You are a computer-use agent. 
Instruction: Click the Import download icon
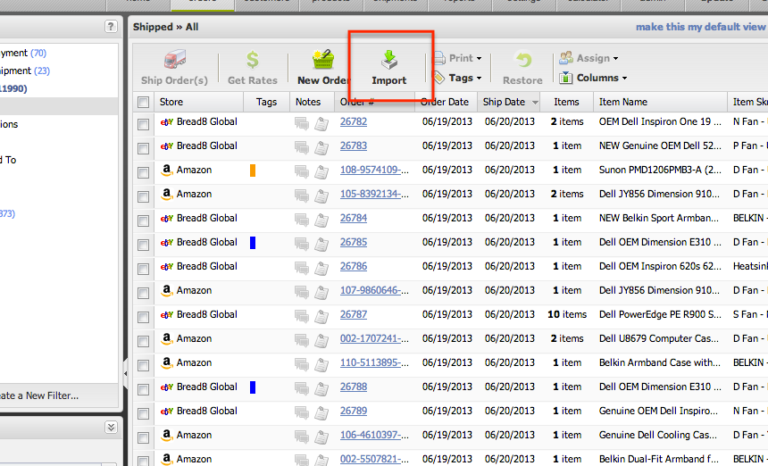tap(390, 59)
